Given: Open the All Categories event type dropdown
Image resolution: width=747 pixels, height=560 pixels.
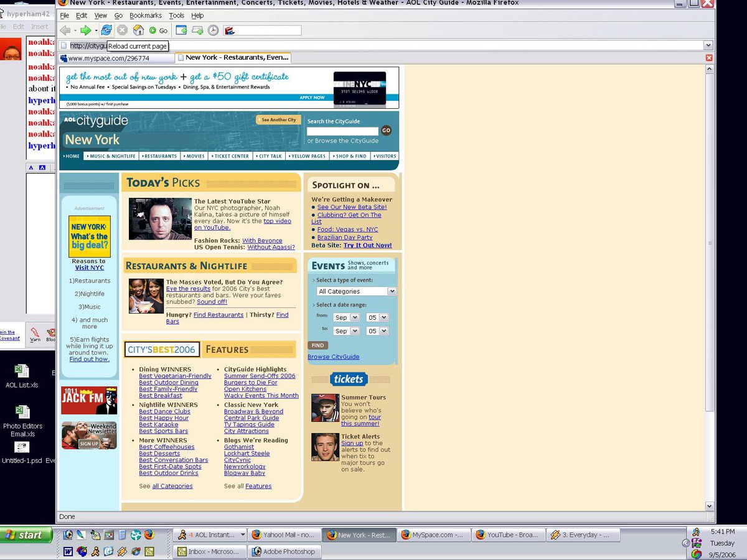Looking at the screenshot, I should tap(356, 291).
